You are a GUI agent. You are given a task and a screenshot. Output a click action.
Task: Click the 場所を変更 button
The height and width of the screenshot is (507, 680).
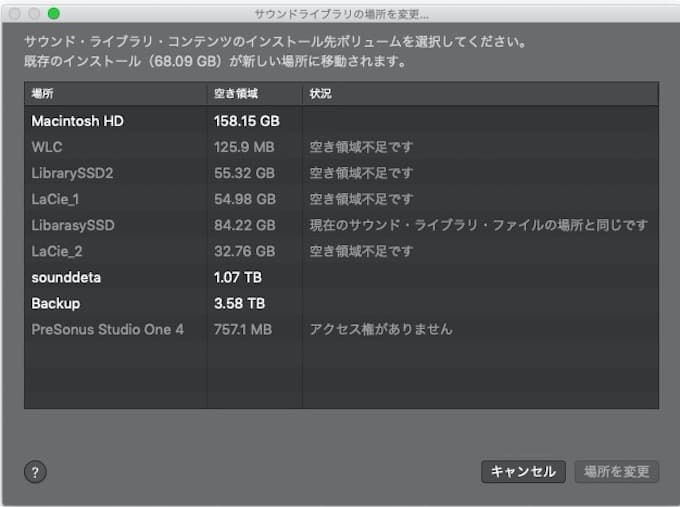pyautogui.click(x=617, y=471)
